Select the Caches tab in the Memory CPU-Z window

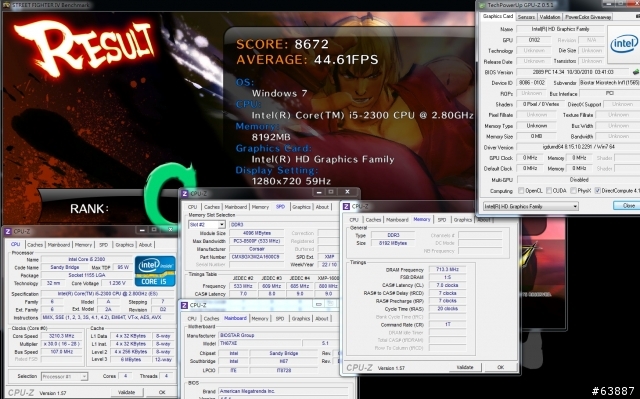coord(373,219)
